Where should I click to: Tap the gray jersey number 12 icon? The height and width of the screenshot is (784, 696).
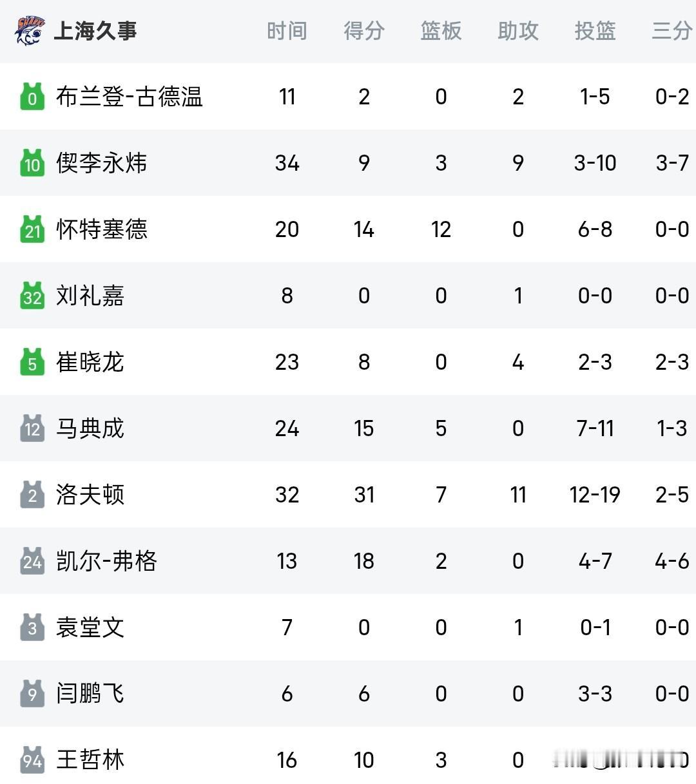coord(32,428)
